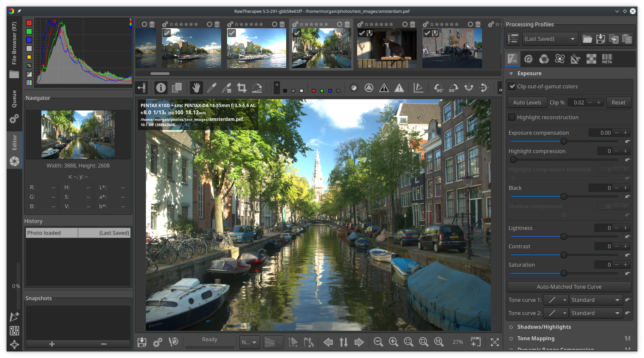Select the Crop tool in the toolbar
Viewport: 644px width, 358px height.
point(242,88)
